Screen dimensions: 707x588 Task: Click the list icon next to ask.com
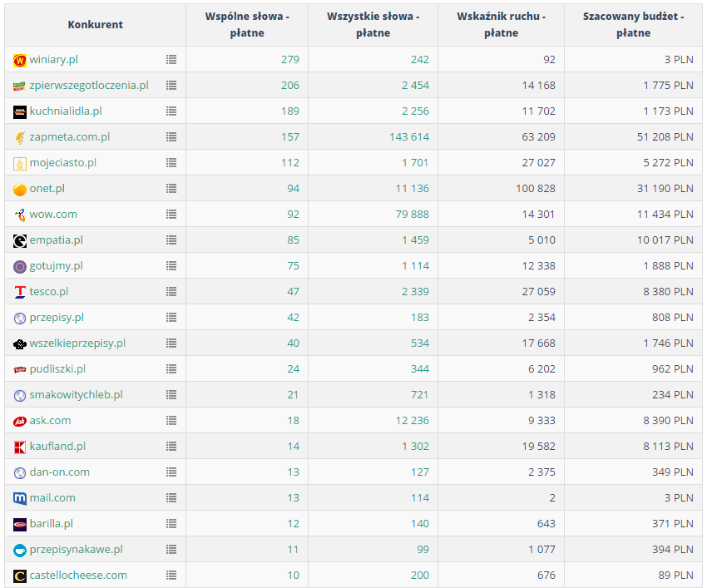(171, 421)
